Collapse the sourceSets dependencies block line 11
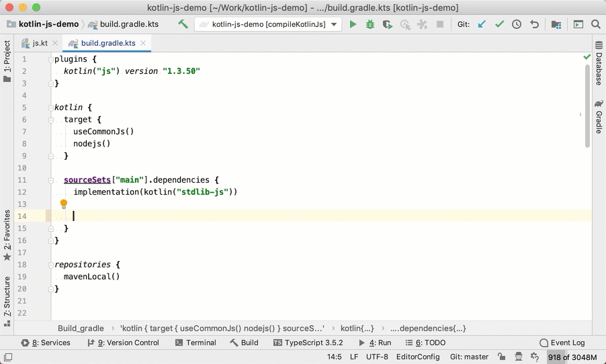This screenshot has width=606, height=364. pyautogui.click(x=50, y=180)
